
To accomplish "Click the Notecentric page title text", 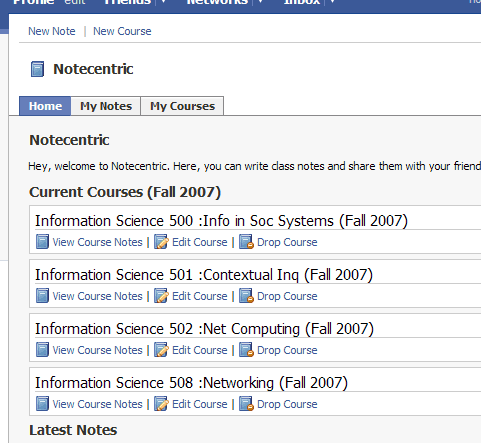I will tap(93, 69).
